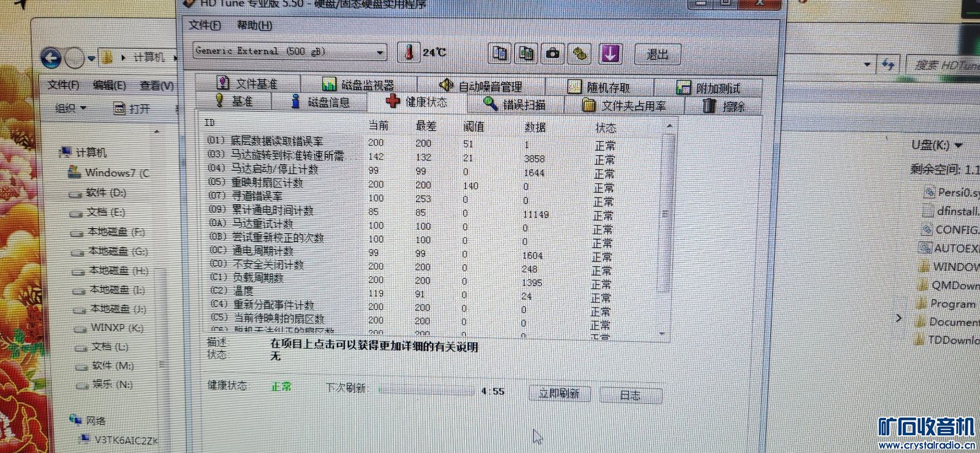Open the U盘(K:) dropdown in Explorer
Viewport: 980px width, 453px height.
(937, 145)
